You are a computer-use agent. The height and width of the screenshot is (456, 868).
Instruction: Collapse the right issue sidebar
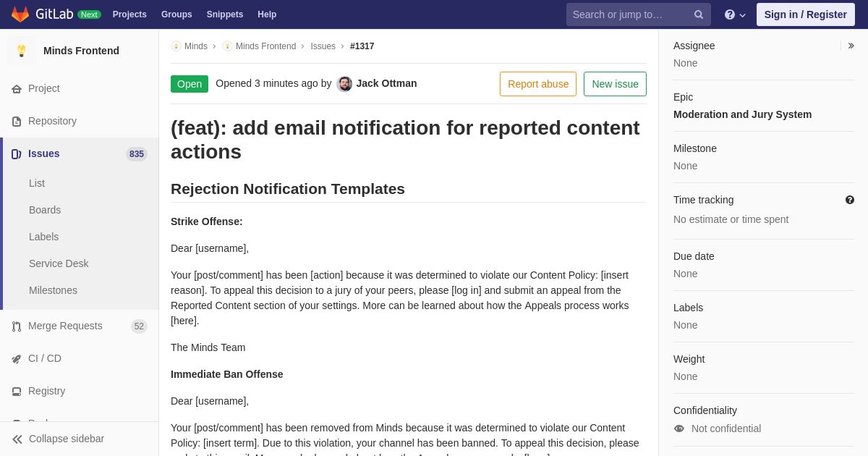[851, 46]
